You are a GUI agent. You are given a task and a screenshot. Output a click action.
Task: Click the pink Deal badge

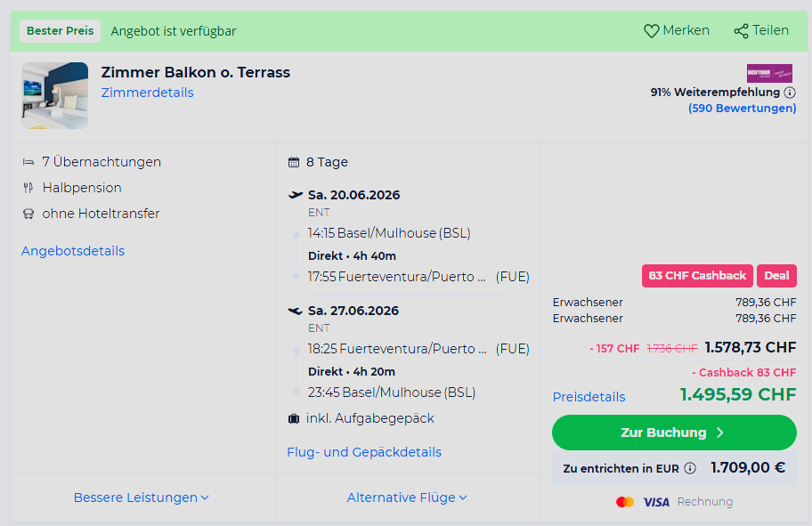776,276
